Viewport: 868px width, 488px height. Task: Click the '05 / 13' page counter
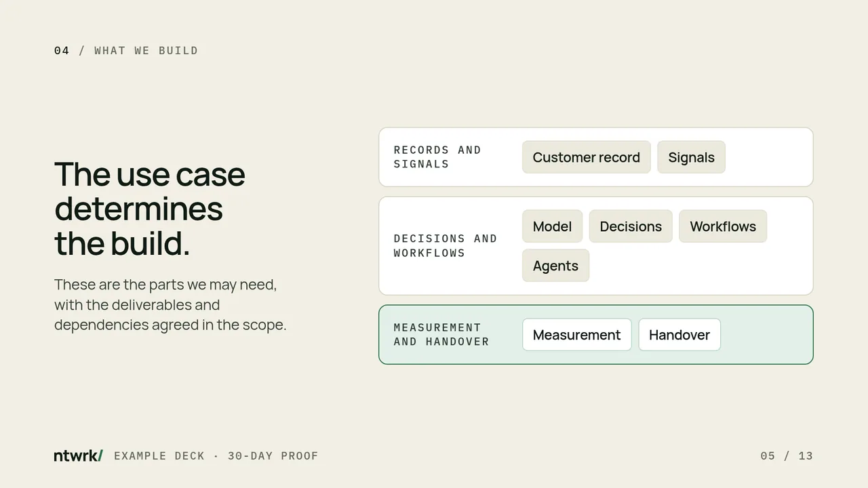[787, 456]
